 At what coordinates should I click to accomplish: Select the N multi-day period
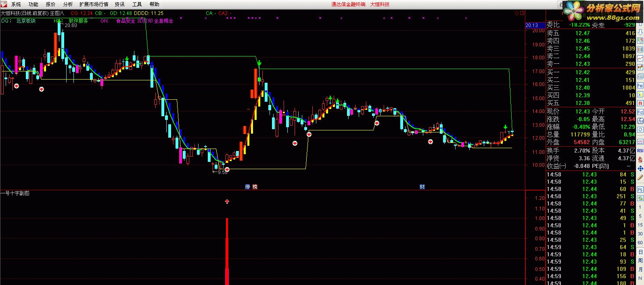pos(640,278)
